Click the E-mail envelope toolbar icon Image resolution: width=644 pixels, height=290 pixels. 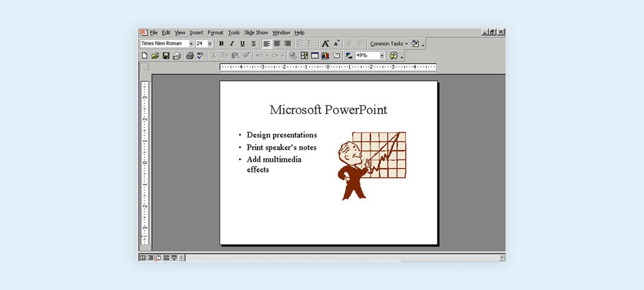(177, 55)
